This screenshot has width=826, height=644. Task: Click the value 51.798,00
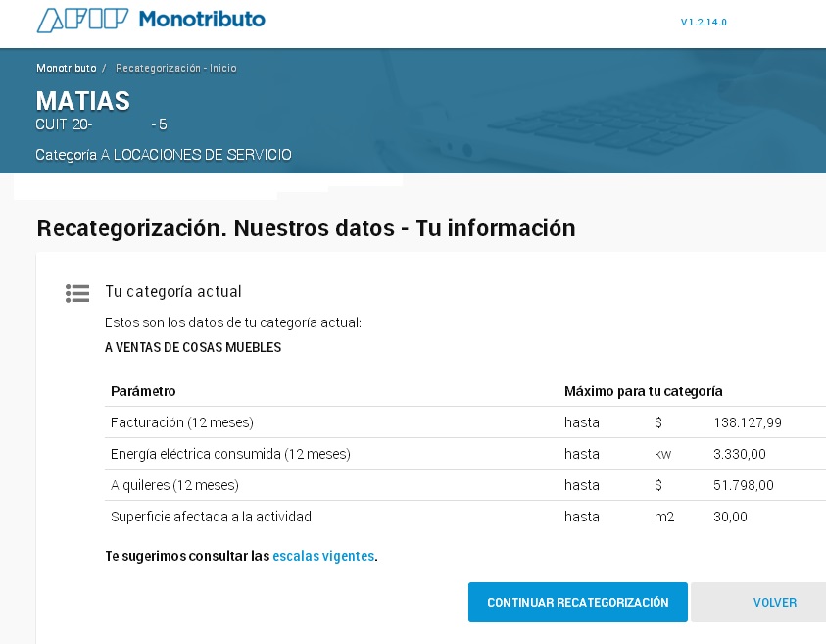pyautogui.click(x=744, y=485)
